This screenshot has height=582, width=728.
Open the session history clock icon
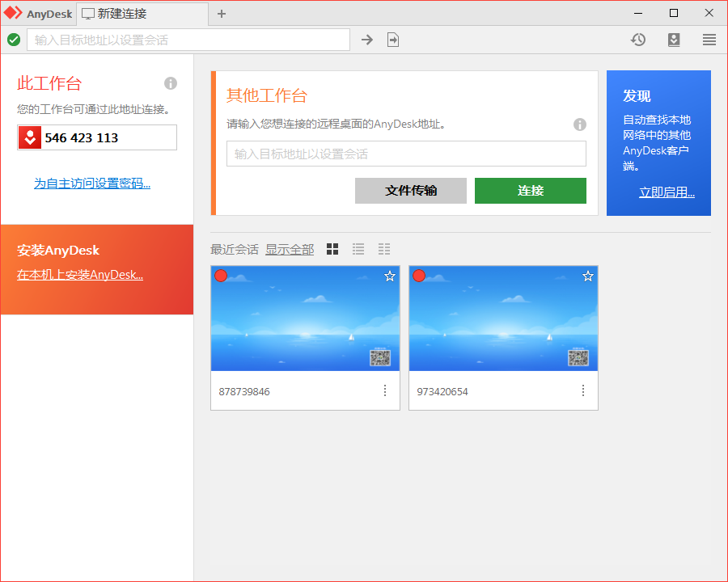click(x=638, y=40)
